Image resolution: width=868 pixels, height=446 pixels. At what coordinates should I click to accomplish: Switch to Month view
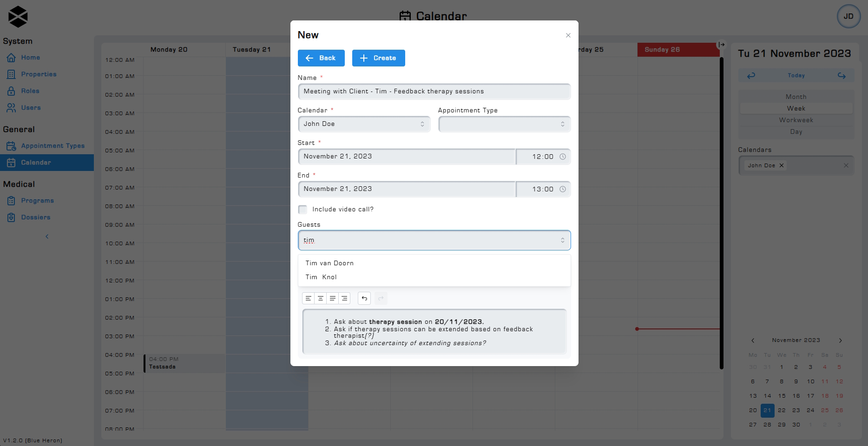(x=796, y=97)
